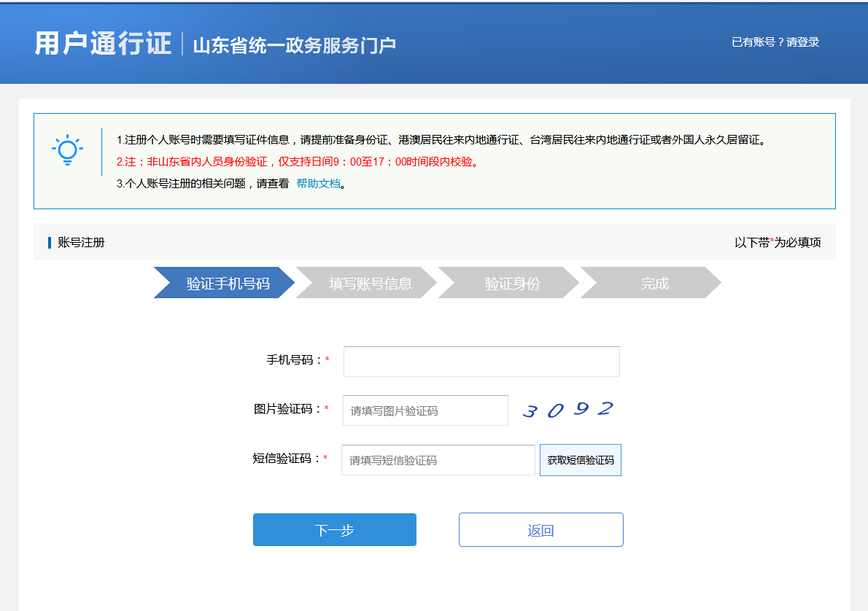Click the 用户通行证 header logo text
Viewport: 868px width, 611px height.
[103, 44]
